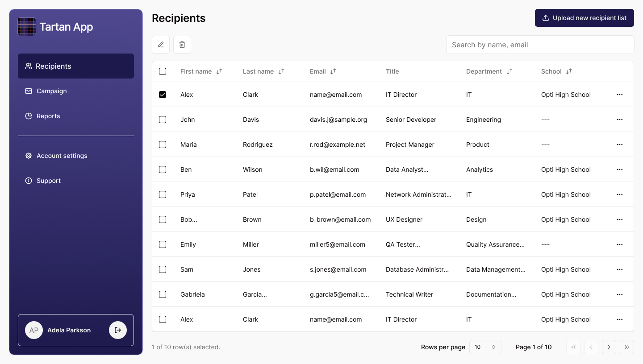Expand actions menu for Sam Jones
The image size is (643, 364).
[x=619, y=269]
